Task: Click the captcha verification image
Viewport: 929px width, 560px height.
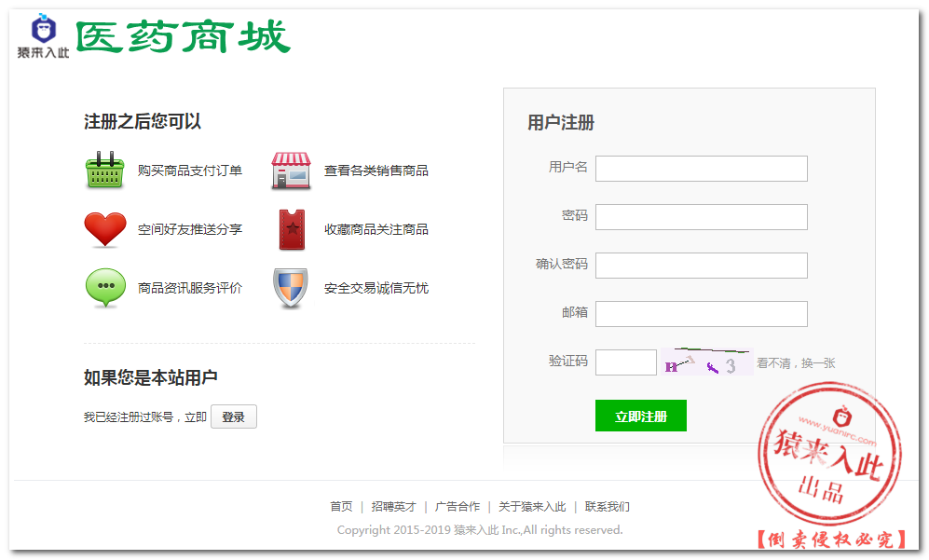Action: 705,362
